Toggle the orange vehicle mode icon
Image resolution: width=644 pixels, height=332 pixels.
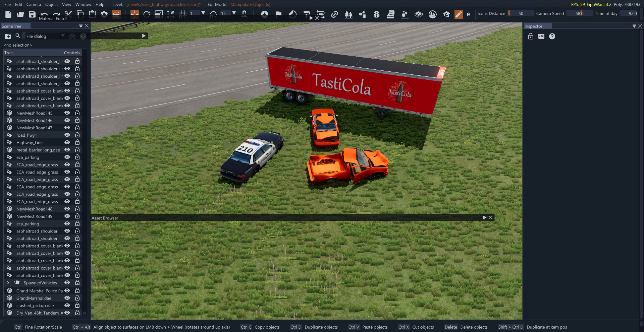[116, 14]
